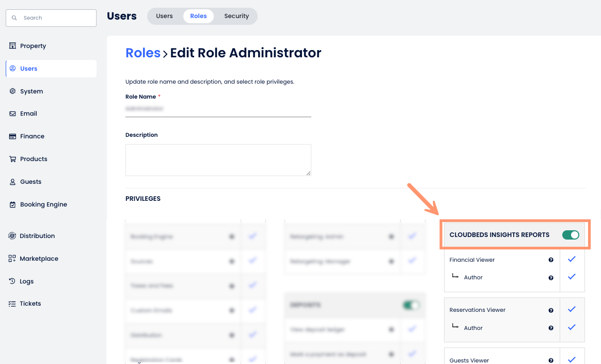Go back via Roles breadcrumb link

pos(143,53)
